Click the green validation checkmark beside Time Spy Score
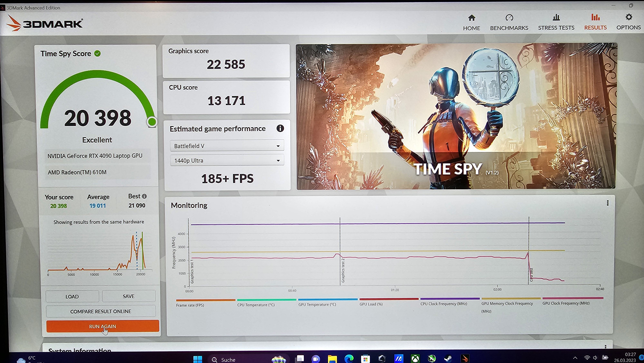The width and height of the screenshot is (644, 363). pyautogui.click(x=98, y=53)
